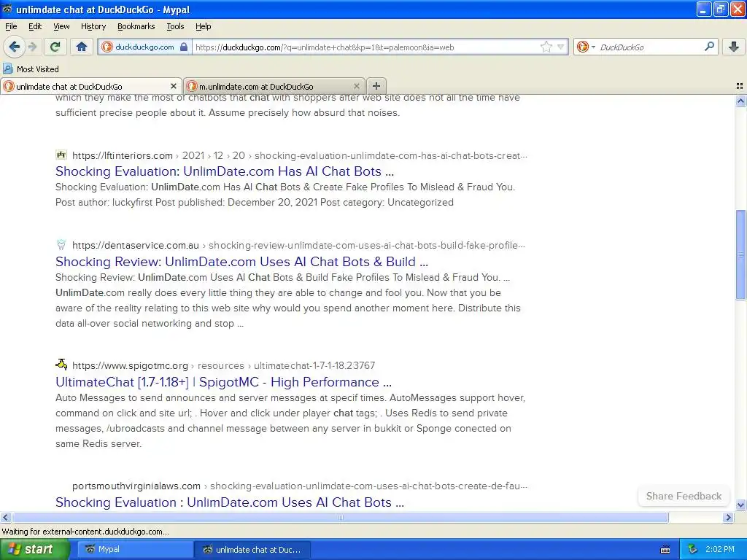Click the keyboard icon in system tray

click(665, 550)
